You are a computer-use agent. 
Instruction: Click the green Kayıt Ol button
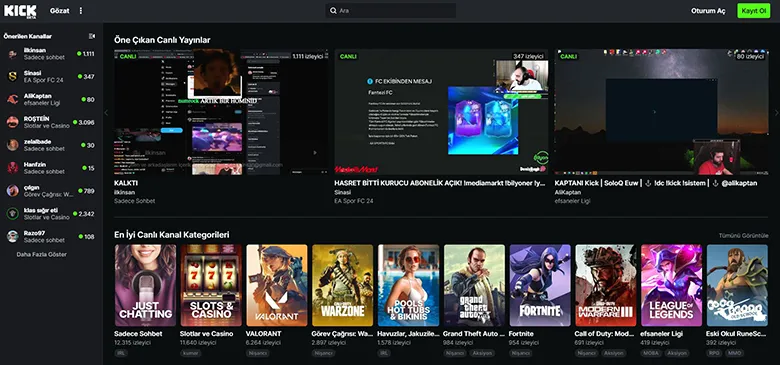click(x=753, y=11)
